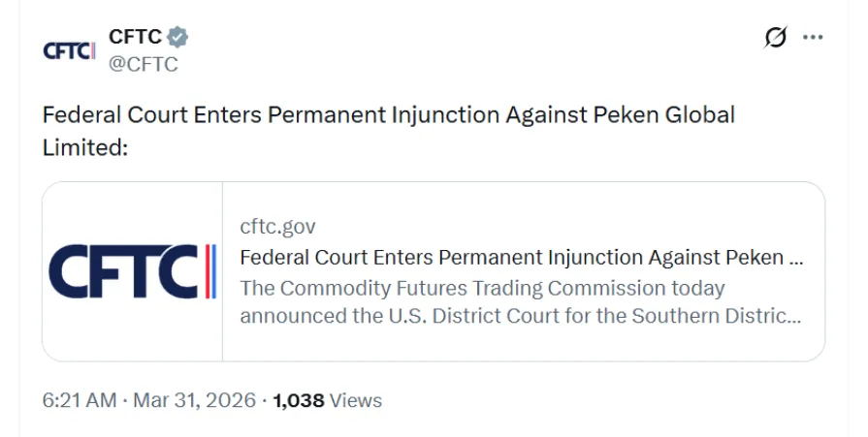Click the cftc.gov domain label
This screenshot has width=868, height=437.
277,227
